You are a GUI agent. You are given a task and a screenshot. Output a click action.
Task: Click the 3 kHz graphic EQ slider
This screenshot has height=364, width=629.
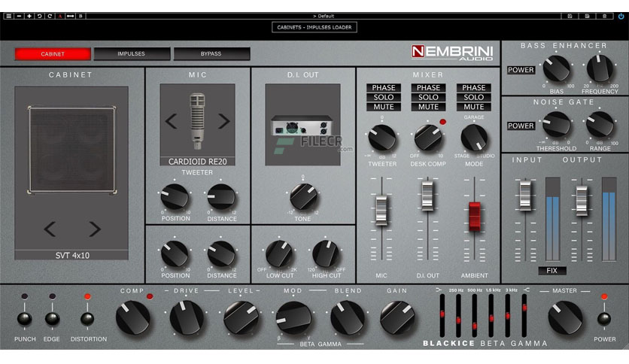(507, 316)
